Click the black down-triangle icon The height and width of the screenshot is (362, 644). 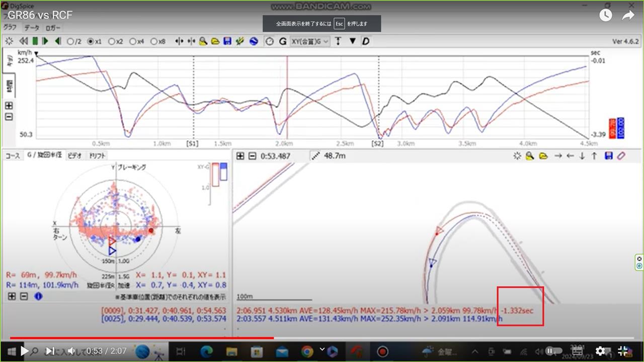point(352,41)
